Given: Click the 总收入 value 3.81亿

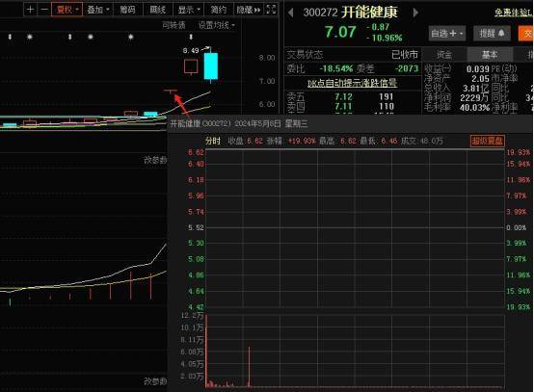Looking at the screenshot, I should click(475, 89).
